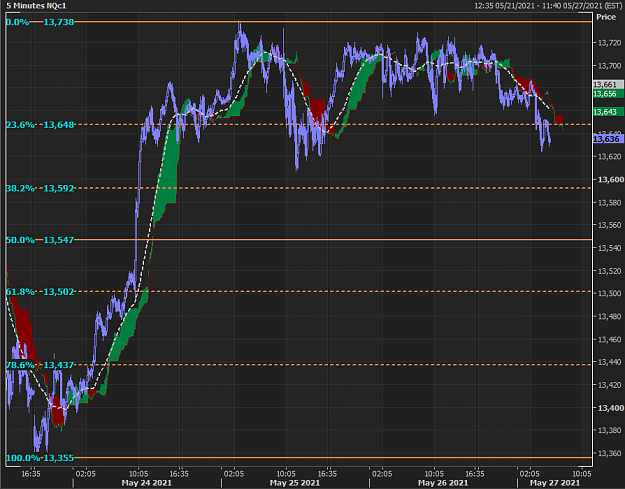Select the 23.6% 13,648 Fibonacci label
This screenshot has height=489, width=625.
[x=40, y=125]
